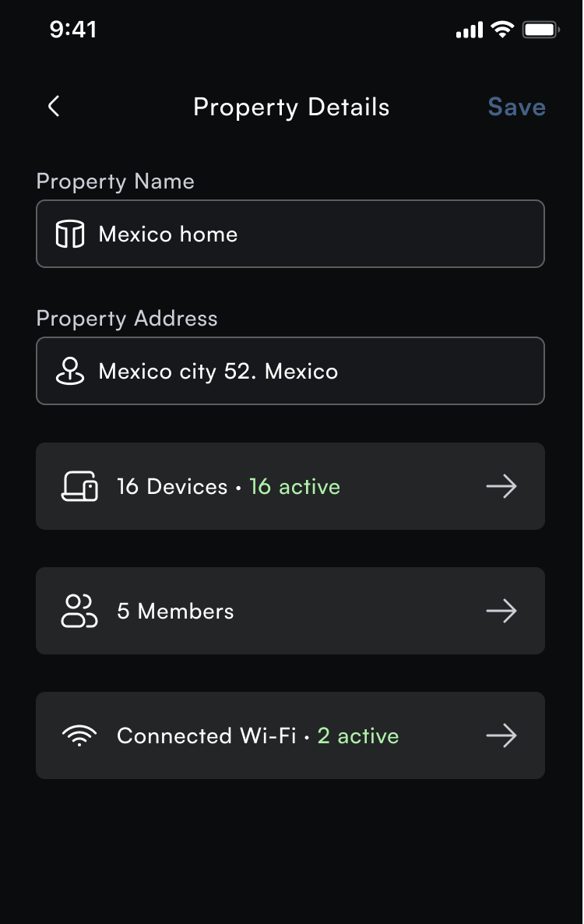The image size is (584, 924).
Task: Open devices list via arrow
Action: click(x=501, y=486)
